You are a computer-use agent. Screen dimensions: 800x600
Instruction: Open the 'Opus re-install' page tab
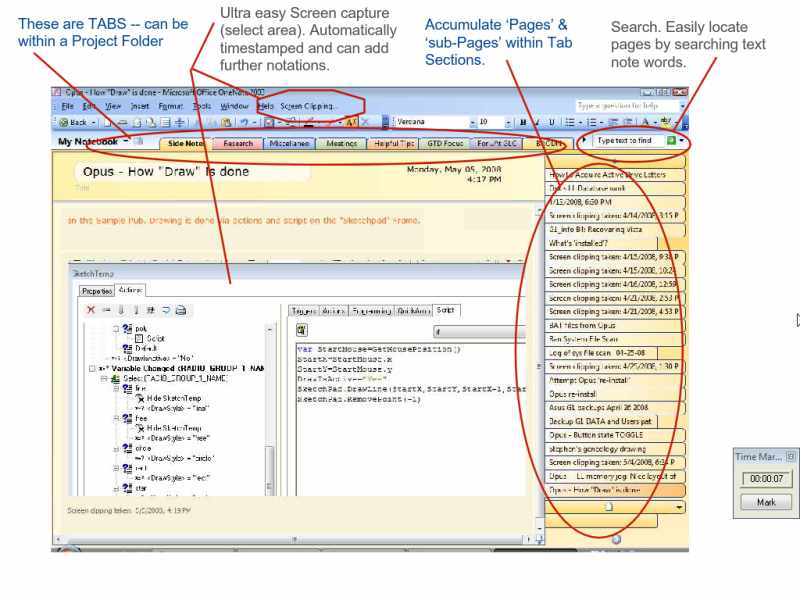(614, 394)
